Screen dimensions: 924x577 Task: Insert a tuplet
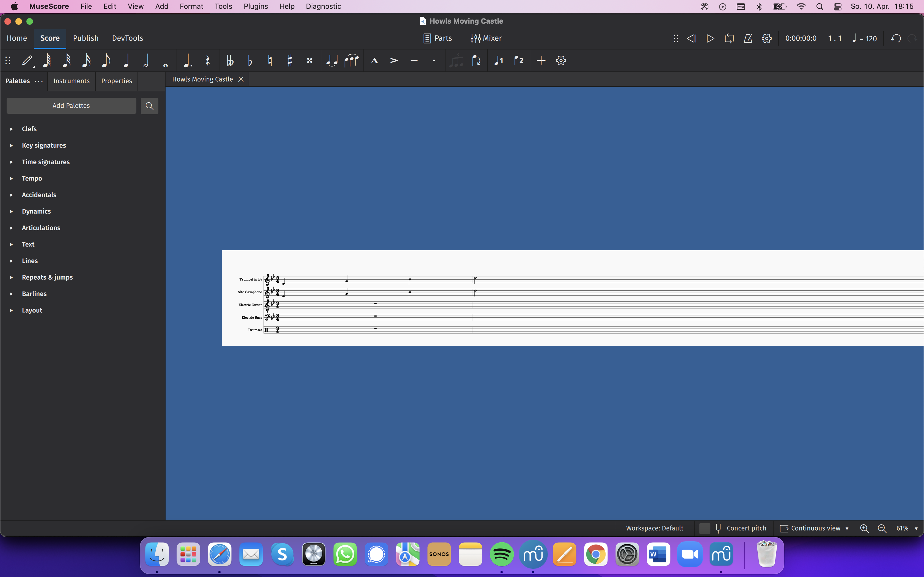[456, 60]
